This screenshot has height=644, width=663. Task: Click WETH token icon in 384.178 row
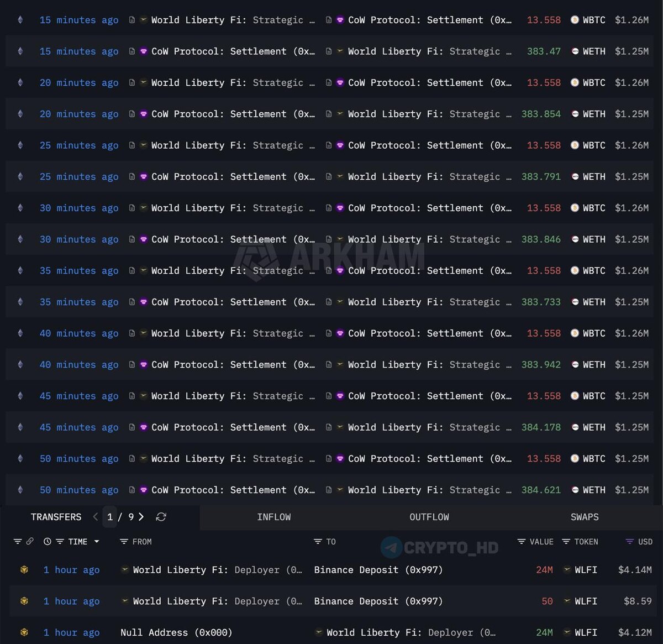click(575, 427)
